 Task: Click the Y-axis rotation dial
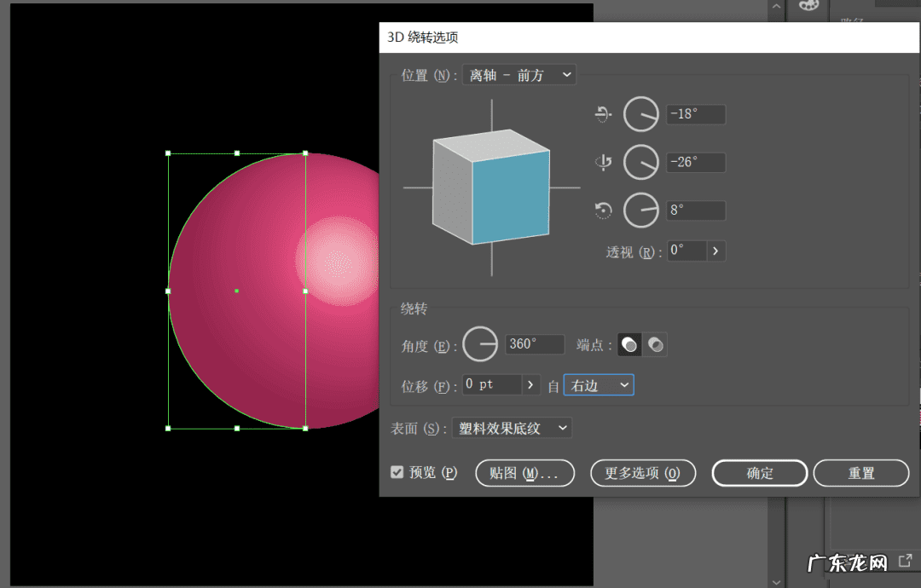pos(640,162)
